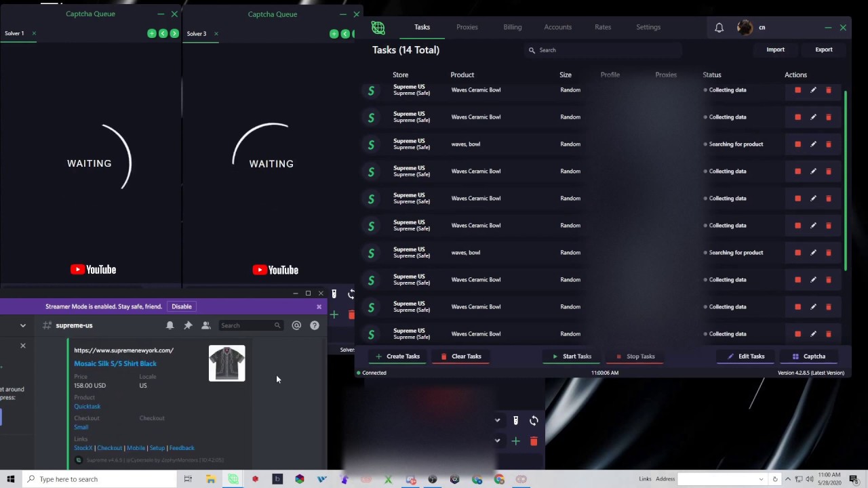
Task: Click the Start Tasks button
Action: point(572,357)
